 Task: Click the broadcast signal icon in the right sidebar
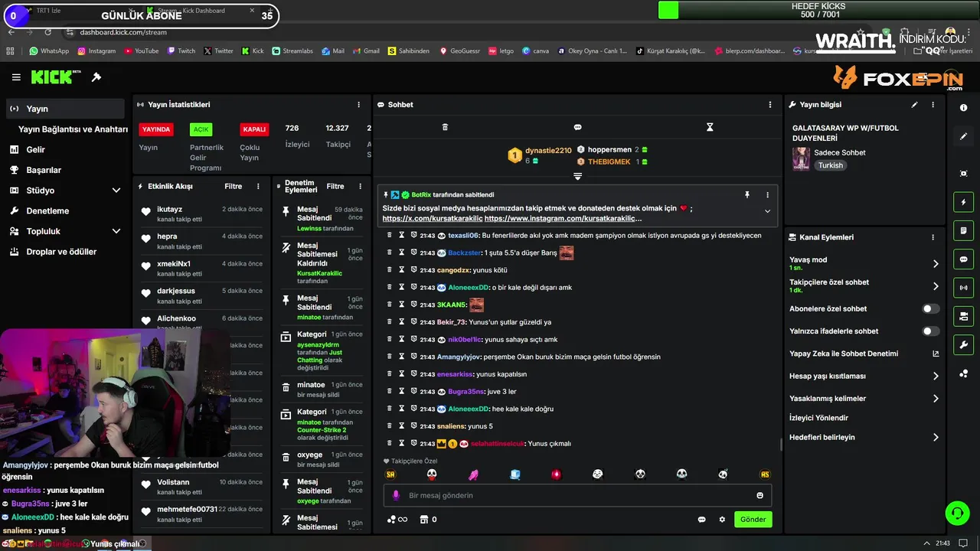(x=963, y=288)
